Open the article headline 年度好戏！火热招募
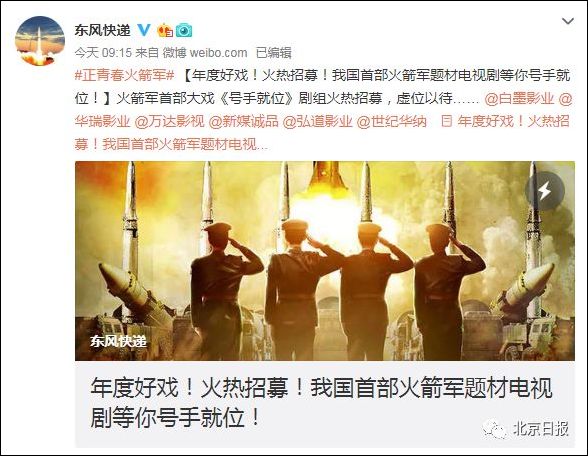 click(x=321, y=403)
